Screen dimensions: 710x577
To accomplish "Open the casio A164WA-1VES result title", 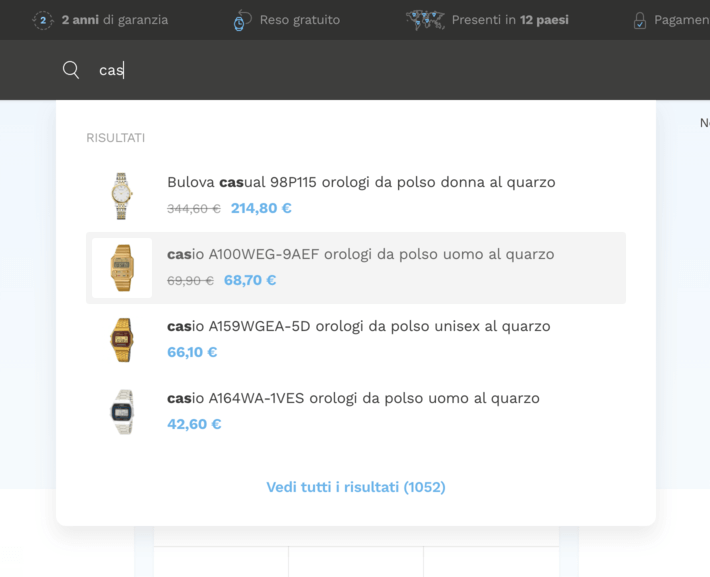I will coord(353,398).
